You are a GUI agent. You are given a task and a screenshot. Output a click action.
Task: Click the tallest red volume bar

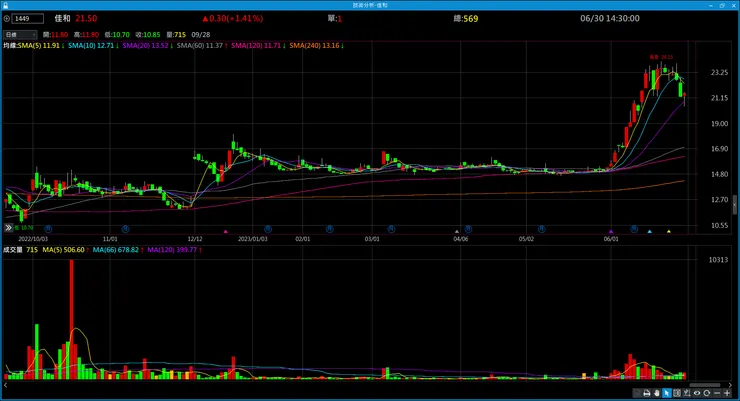pos(72,319)
